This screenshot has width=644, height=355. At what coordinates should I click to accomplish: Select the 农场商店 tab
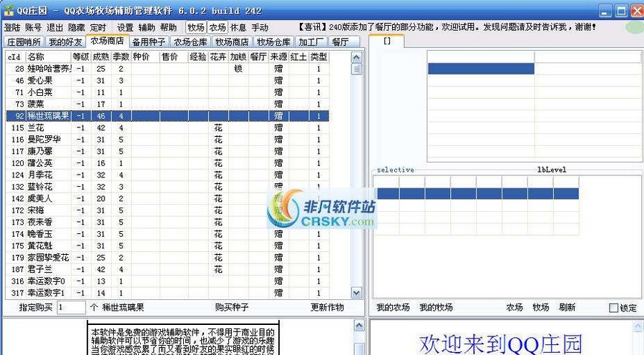pos(107,41)
